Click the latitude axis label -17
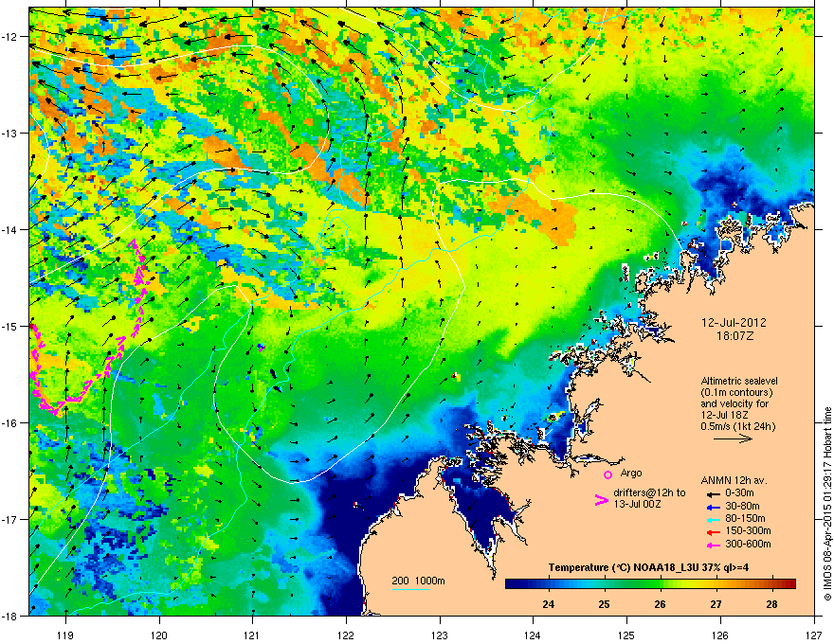The height and width of the screenshot is (644, 834). click(x=11, y=519)
